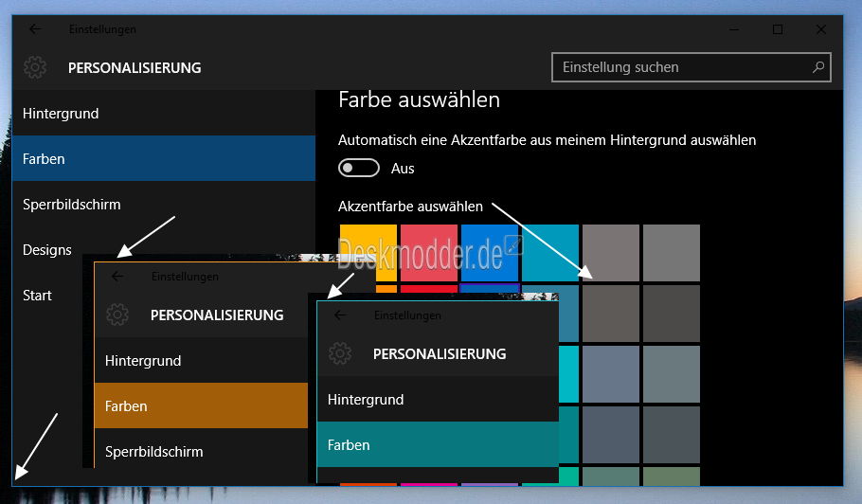The image size is (862, 504).
Task: Click PERSONALISIERUNG in the orange-accent inset window
Action: [217, 315]
